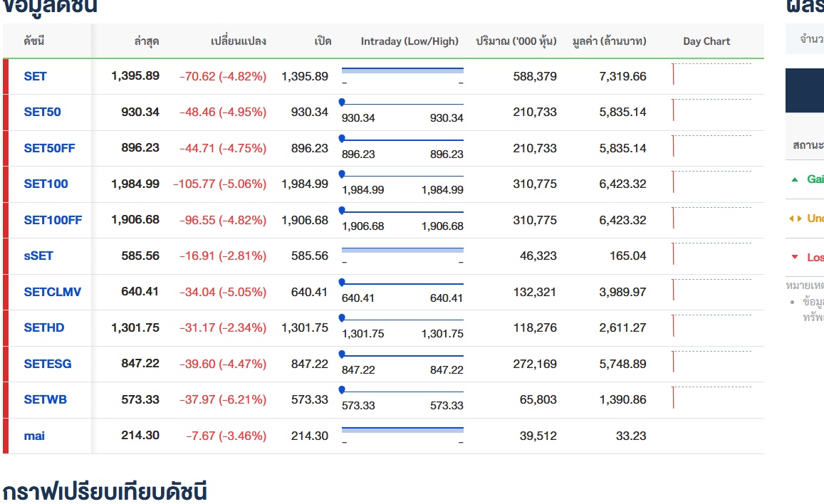Viewport: 824px width, 504px height.
Task: Open the SET50FF index page
Action: [x=49, y=148]
